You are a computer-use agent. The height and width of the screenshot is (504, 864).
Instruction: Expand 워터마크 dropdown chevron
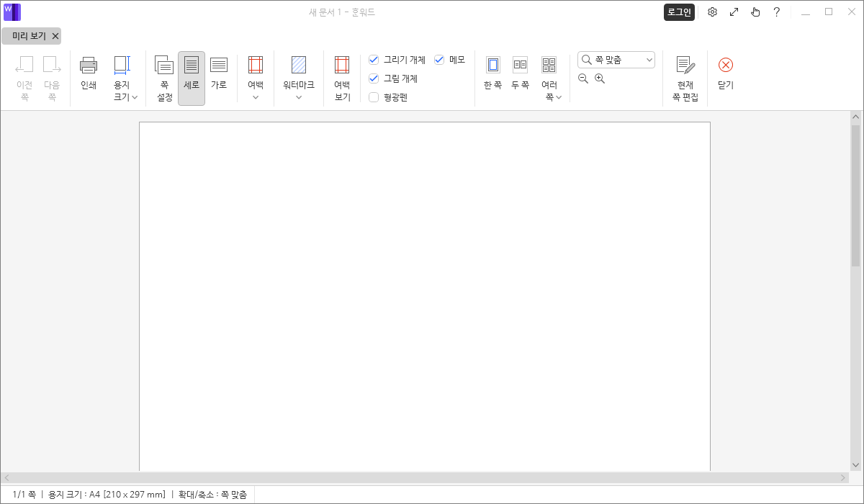pos(299,97)
